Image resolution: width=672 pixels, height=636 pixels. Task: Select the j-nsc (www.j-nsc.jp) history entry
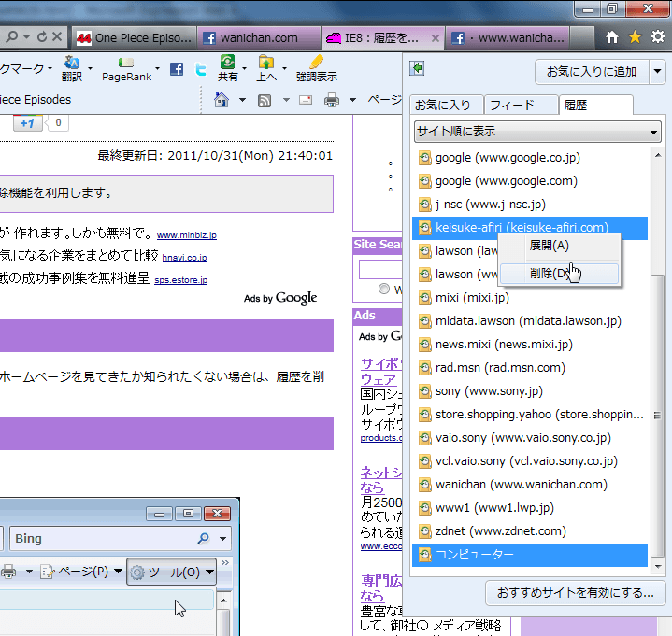[x=530, y=205]
